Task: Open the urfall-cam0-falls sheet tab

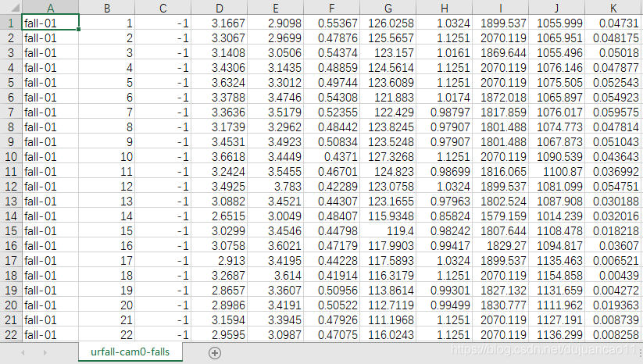Action: pos(130,352)
